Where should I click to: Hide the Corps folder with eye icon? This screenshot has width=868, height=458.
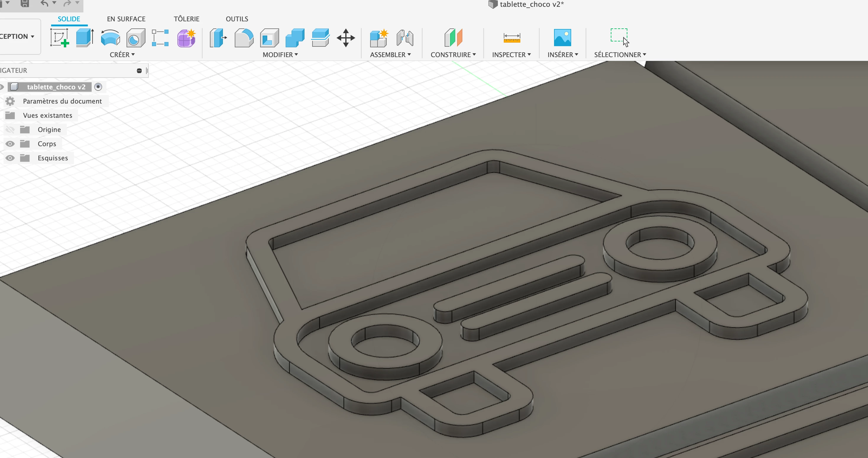pos(10,144)
